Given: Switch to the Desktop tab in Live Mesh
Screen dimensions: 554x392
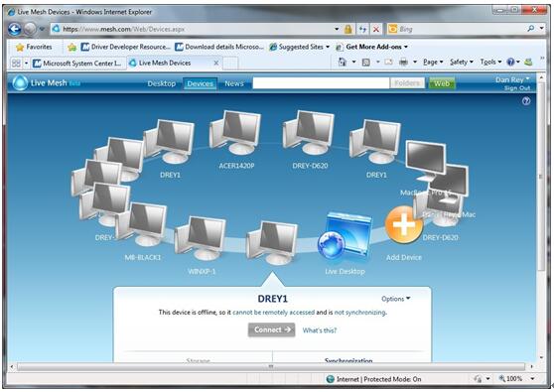Looking at the screenshot, I should click(162, 83).
